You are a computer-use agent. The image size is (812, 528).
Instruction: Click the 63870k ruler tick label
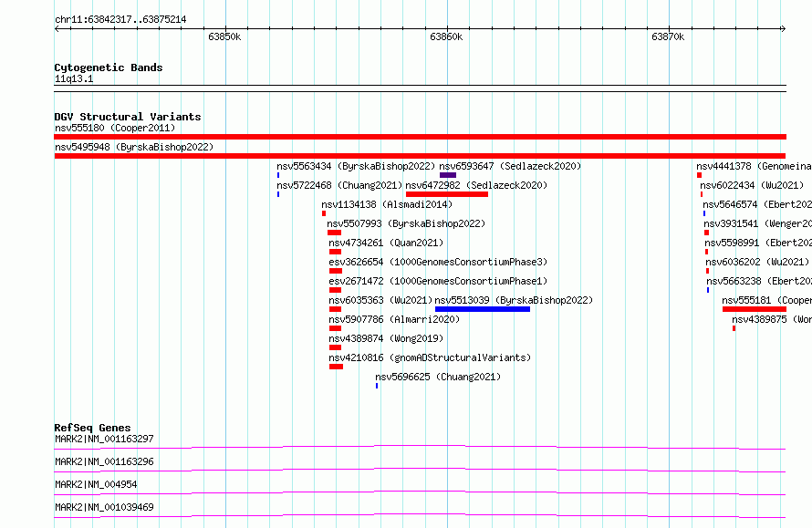click(x=668, y=36)
